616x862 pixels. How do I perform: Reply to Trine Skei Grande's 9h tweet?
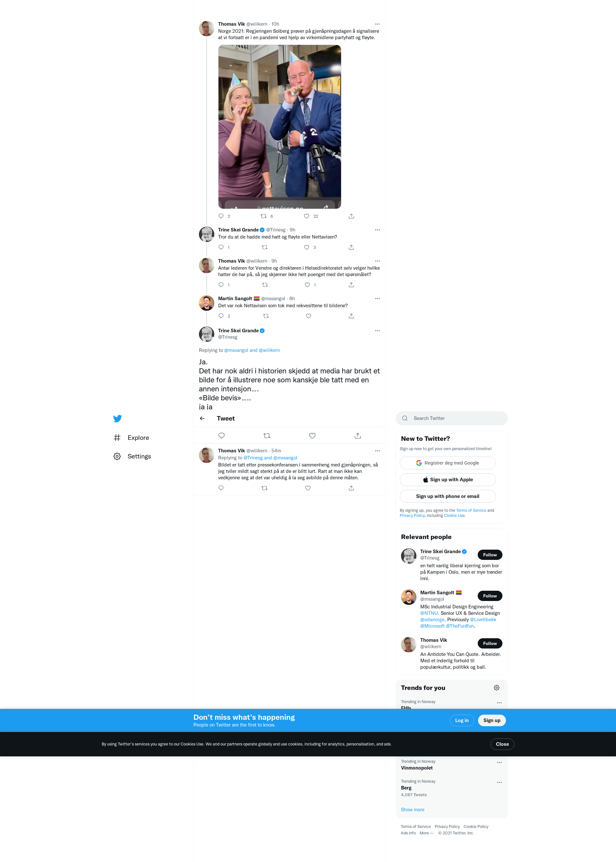221,247
